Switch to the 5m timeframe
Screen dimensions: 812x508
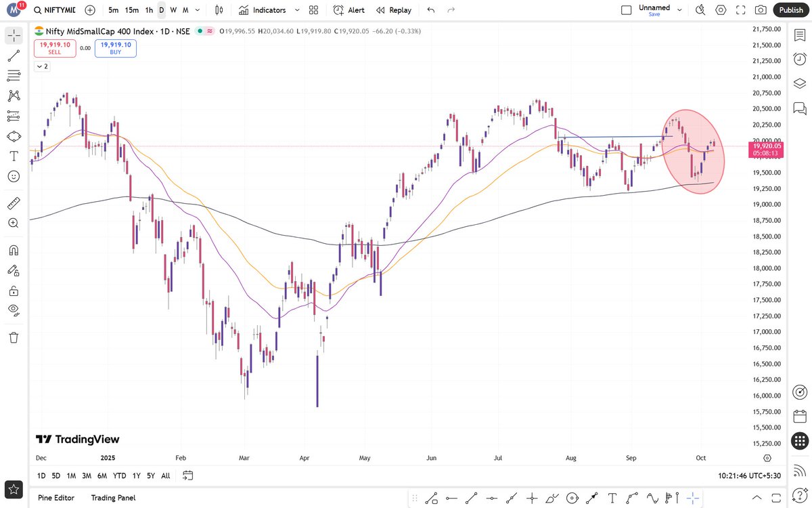click(114, 10)
